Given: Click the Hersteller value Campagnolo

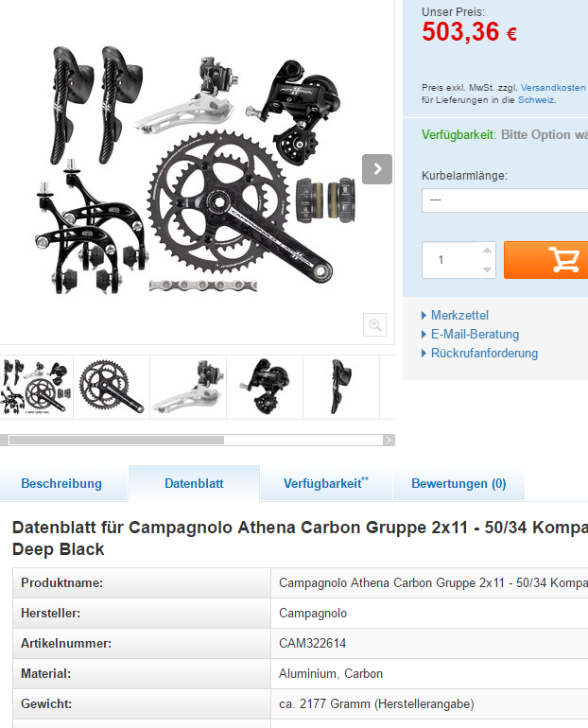Looking at the screenshot, I should click(x=313, y=614).
